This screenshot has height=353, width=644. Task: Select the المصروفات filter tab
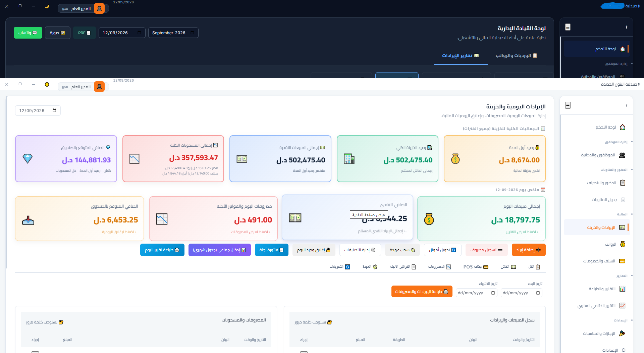click(x=440, y=267)
